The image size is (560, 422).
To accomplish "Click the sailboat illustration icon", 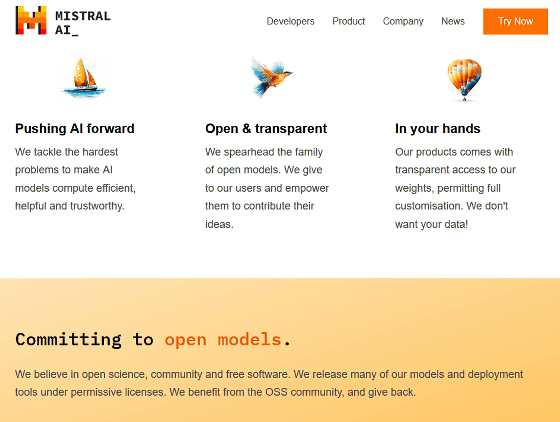I will [x=84, y=78].
